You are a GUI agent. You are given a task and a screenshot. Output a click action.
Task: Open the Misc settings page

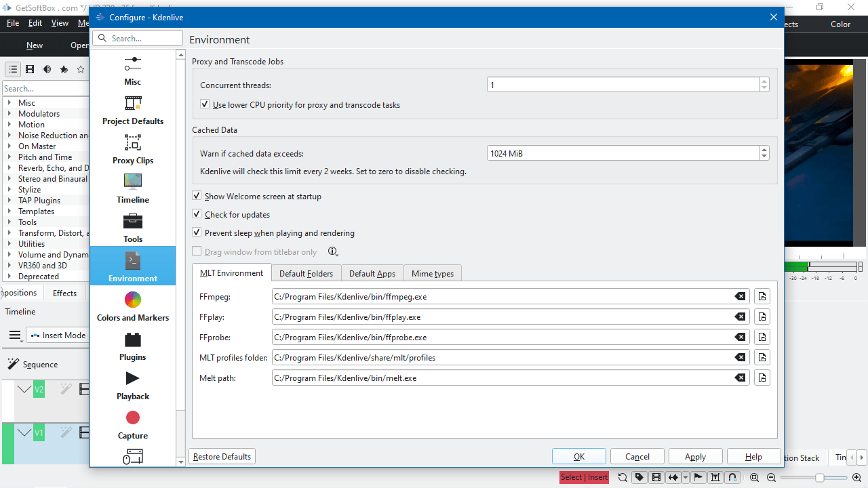[133, 70]
